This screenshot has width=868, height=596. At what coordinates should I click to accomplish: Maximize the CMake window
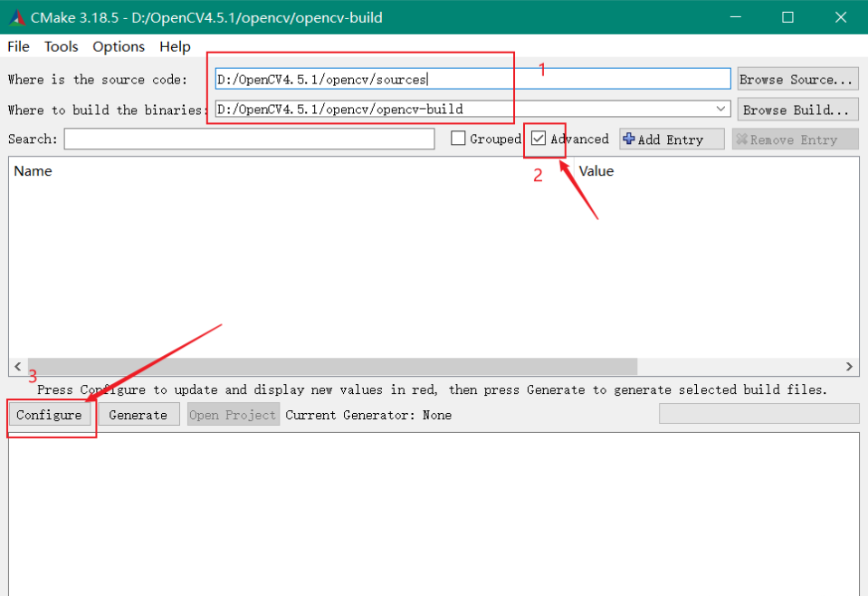[787, 17]
